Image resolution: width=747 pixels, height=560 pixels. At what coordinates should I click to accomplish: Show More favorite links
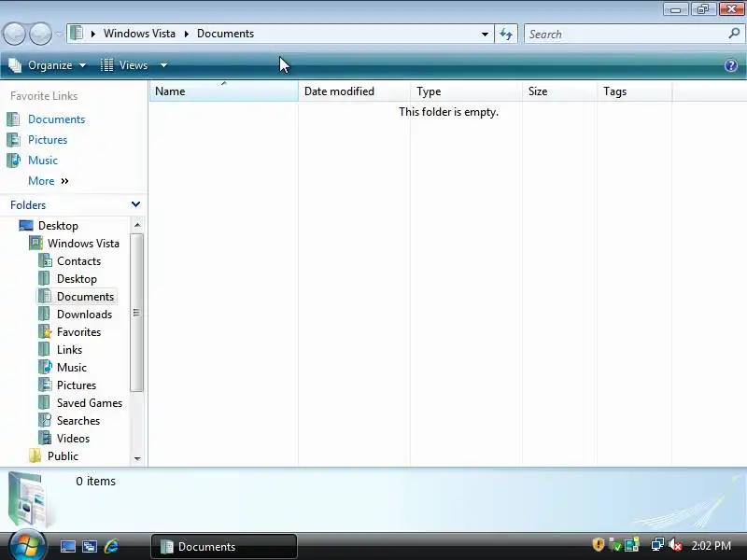(x=49, y=181)
